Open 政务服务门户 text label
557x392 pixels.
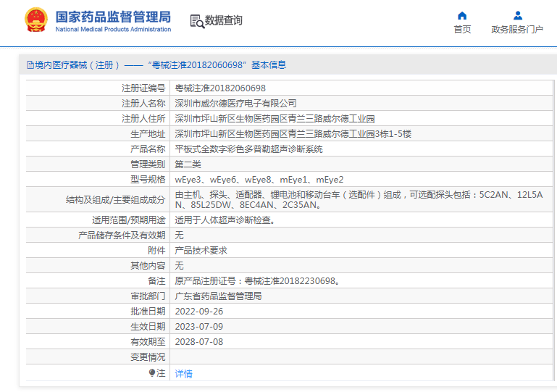(x=517, y=30)
